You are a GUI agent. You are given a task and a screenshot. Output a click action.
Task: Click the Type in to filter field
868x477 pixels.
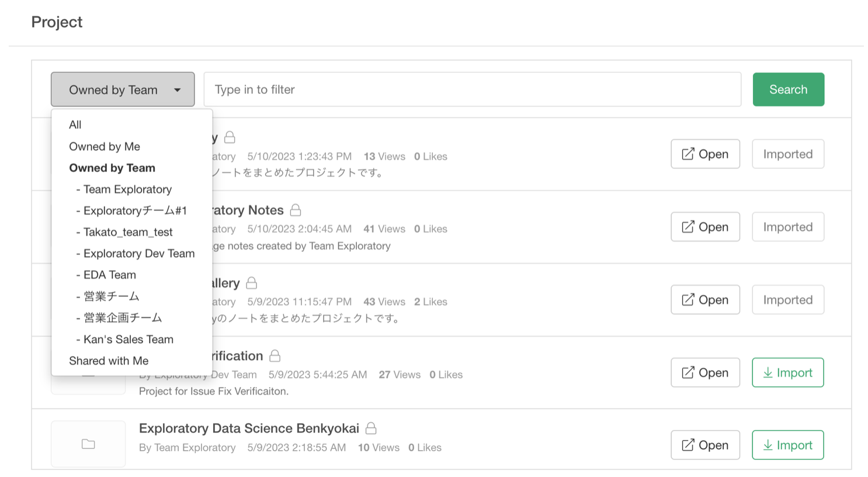coord(472,89)
